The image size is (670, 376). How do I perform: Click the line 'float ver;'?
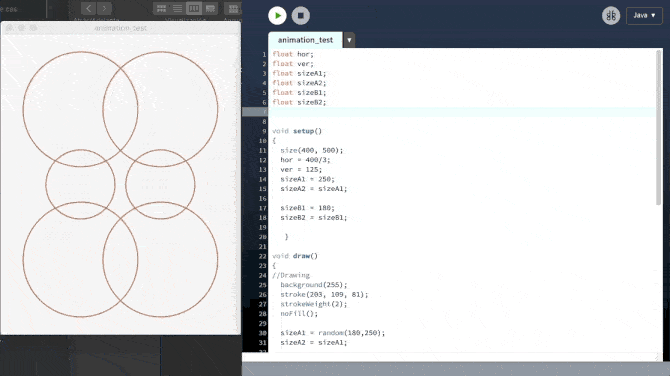click(x=293, y=64)
